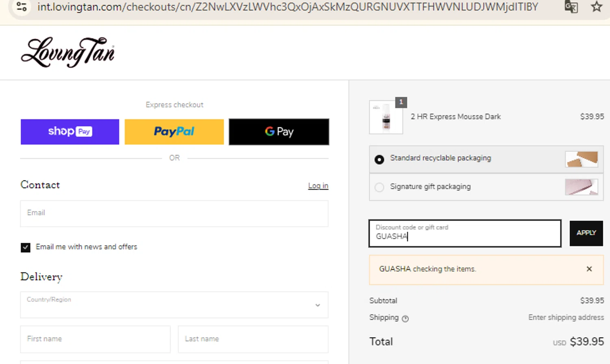The height and width of the screenshot is (364, 610).
Task: Click the Delivery section heading
Action: click(x=41, y=277)
